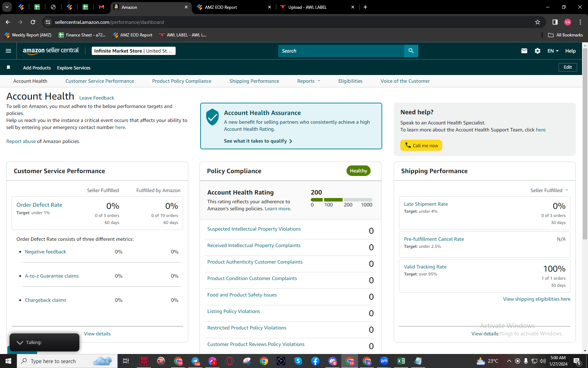This screenshot has height=368, width=588.
Task: Open the notification center icon
Action: click(577, 361)
